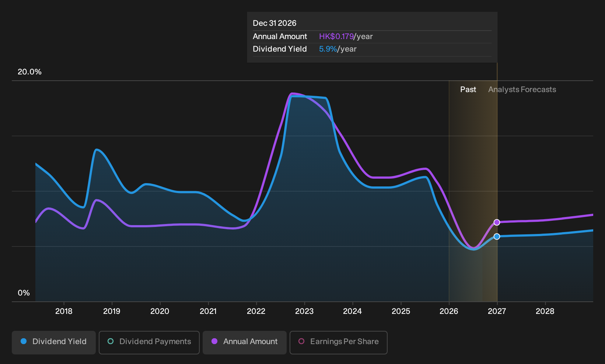605x364 pixels.
Task: Select the purple marker on the Annual Amount line
Action: tap(497, 222)
